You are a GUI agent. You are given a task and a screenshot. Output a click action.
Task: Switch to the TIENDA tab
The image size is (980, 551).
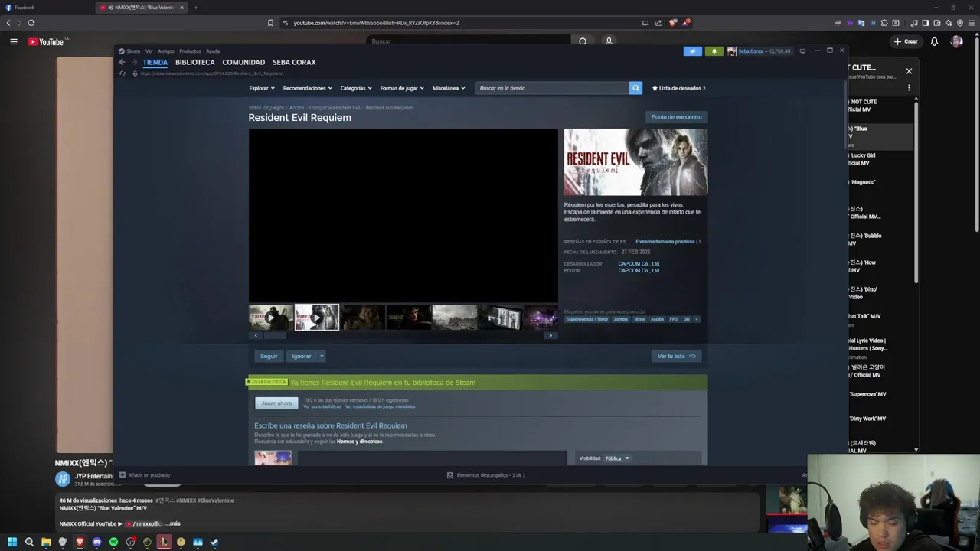point(155,62)
